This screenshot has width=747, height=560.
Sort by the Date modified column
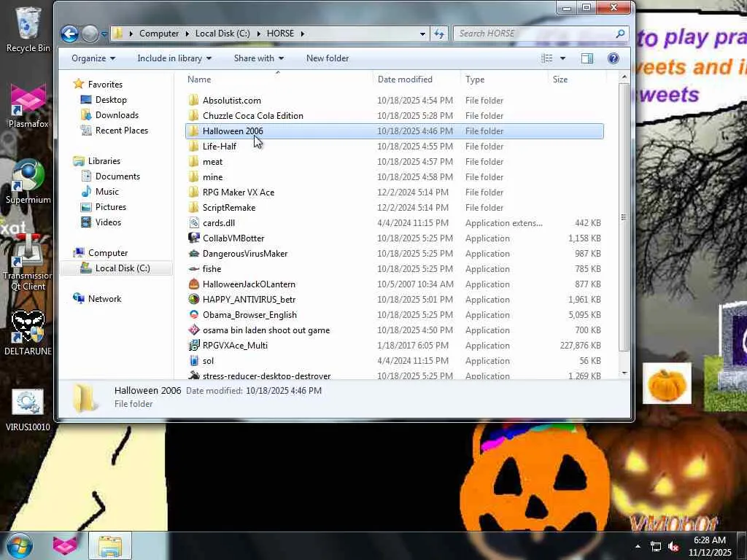[417, 79]
